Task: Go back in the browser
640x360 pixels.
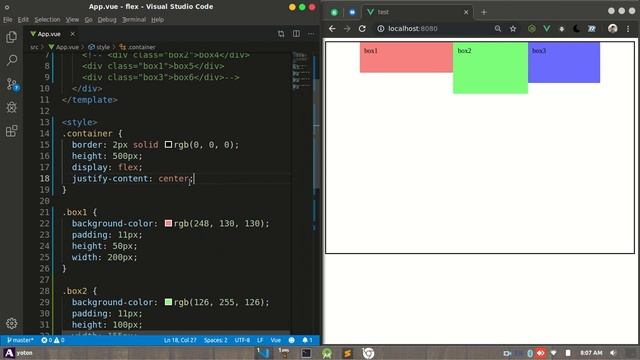Action: pyautogui.click(x=332, y=29)
